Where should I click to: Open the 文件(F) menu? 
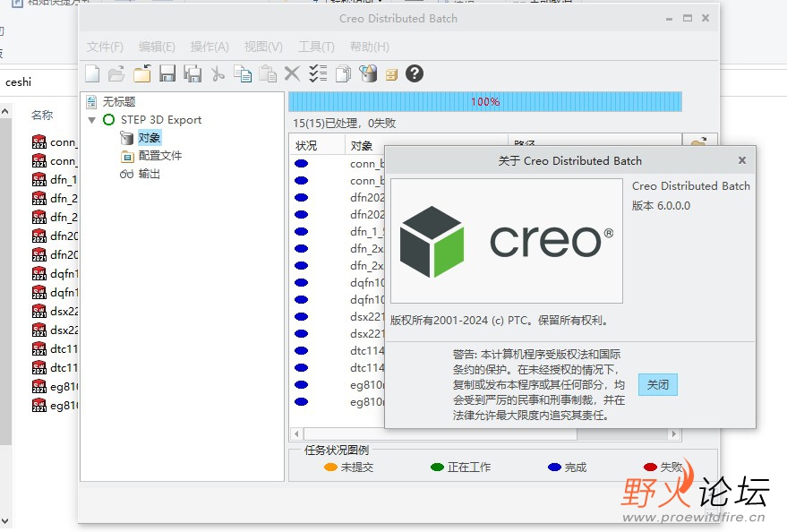[x=105, y=47]
